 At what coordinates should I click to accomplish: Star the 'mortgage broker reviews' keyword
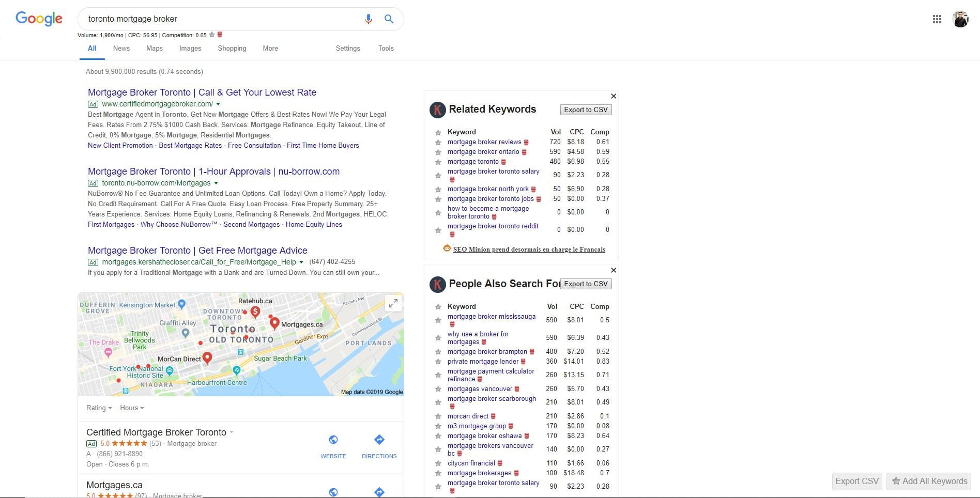[438, 143]
